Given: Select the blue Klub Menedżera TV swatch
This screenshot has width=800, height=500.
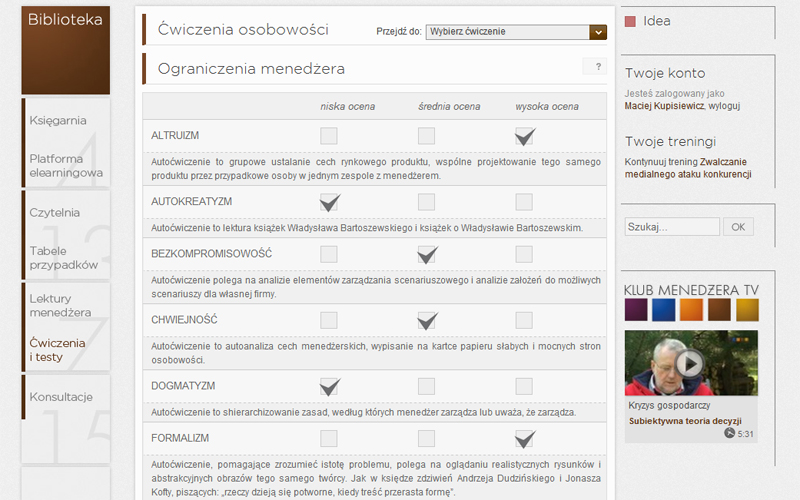Looking at the screenshot, I should (663, 310).
